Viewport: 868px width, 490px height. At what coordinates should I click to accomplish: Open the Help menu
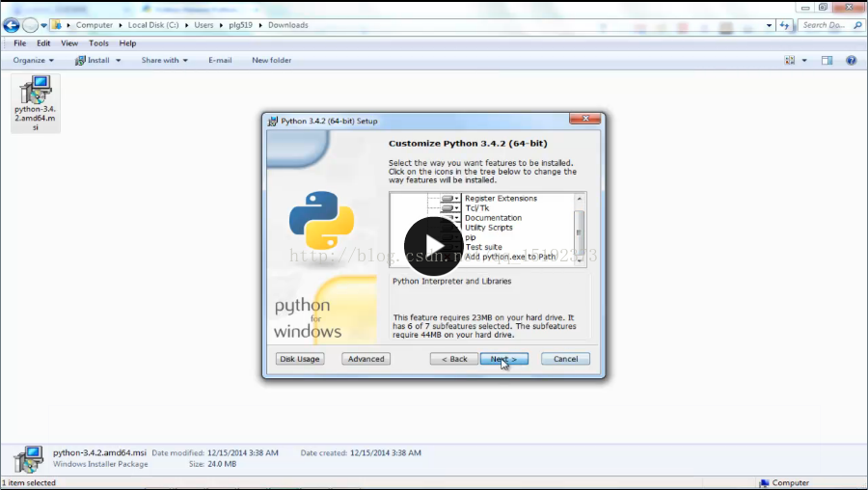(127, 43)
